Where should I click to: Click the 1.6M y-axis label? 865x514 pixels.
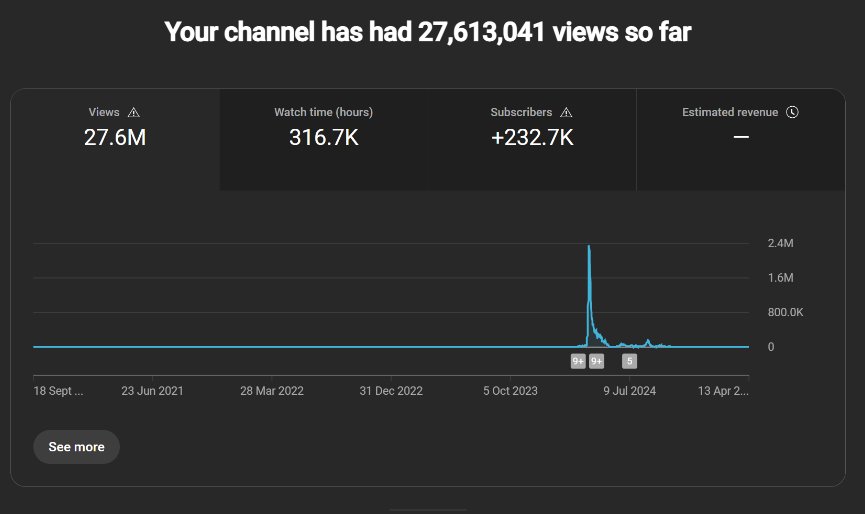tap(781, 278)
